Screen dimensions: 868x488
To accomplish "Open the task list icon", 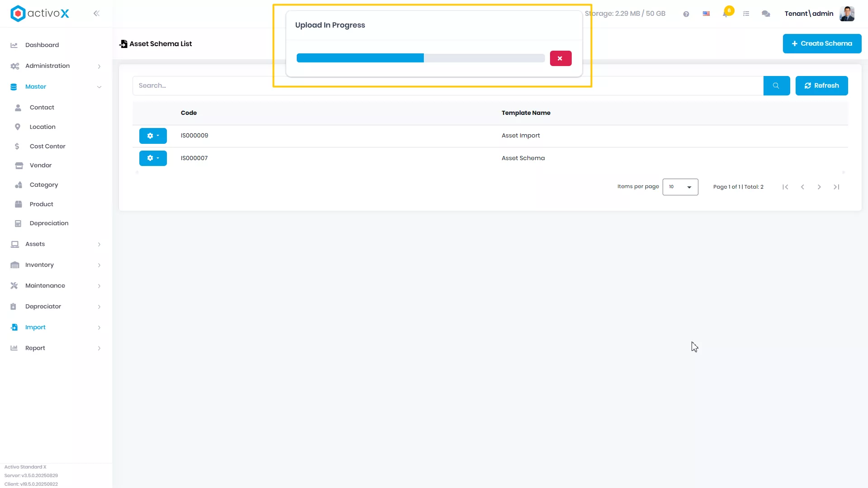I will tap(746, 14).
